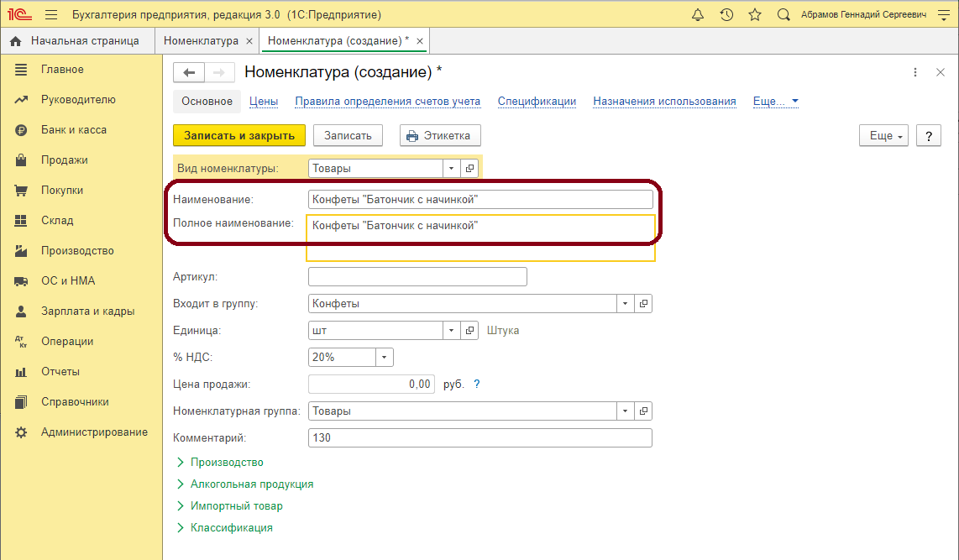Open the Цены link

coord(264,102)
